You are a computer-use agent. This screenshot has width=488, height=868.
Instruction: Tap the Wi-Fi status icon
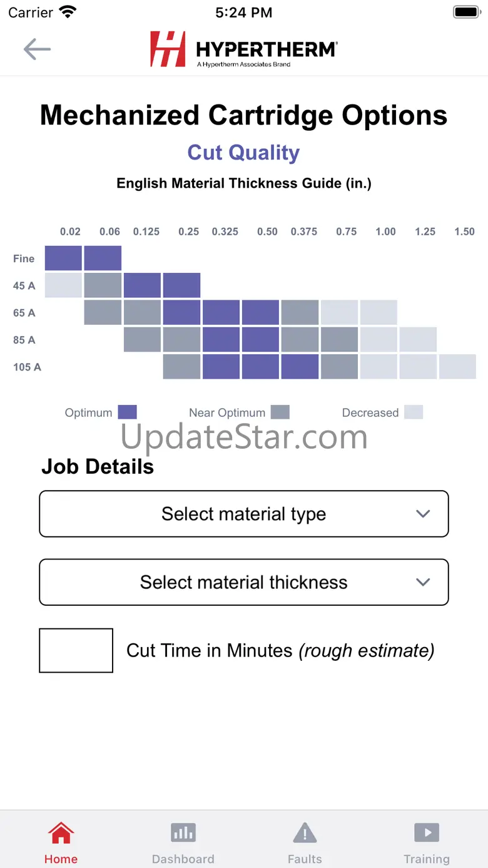coord(67,12)
